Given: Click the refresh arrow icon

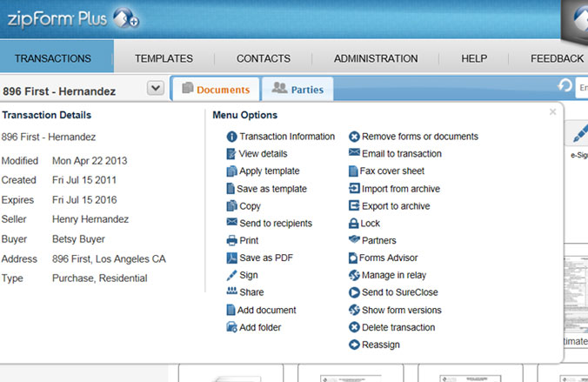Looking at the screenshot, I should tap(565, 86).
